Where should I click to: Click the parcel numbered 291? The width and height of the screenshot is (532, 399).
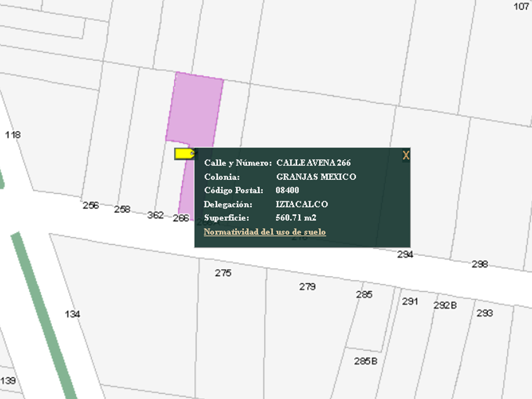[410, 301]
